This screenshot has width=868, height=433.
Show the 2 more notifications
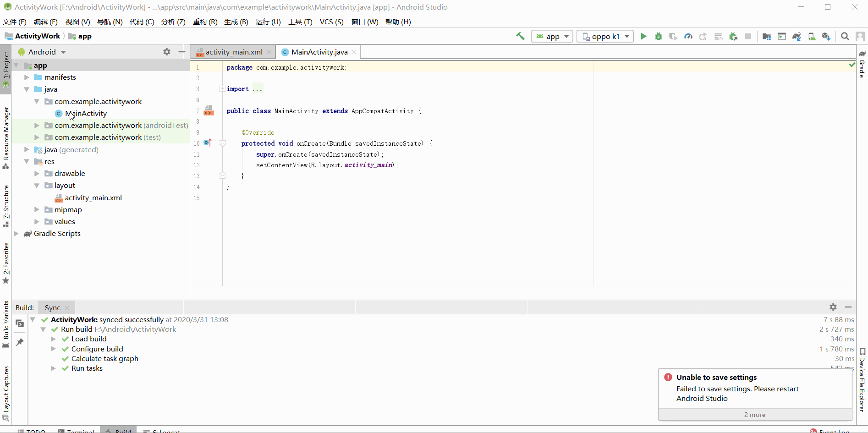point(754,415)
